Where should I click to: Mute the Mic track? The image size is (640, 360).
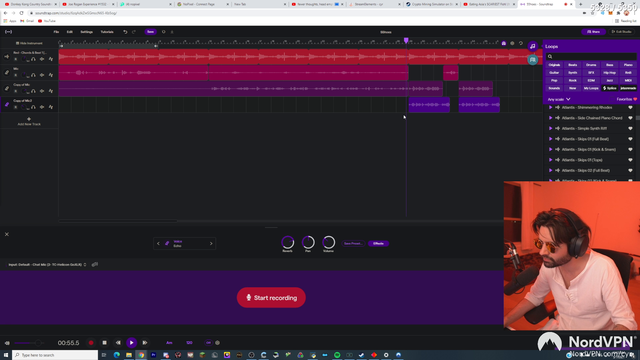[x=16, y=75]
